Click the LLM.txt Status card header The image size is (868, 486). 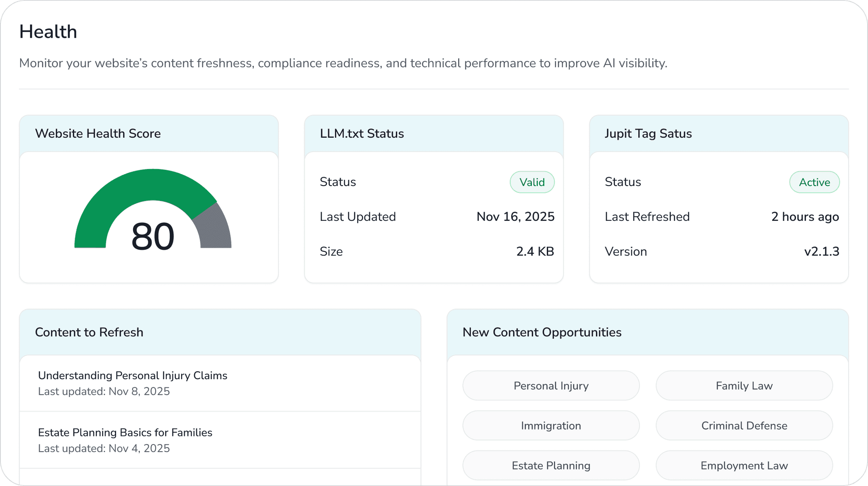(362, 133)
